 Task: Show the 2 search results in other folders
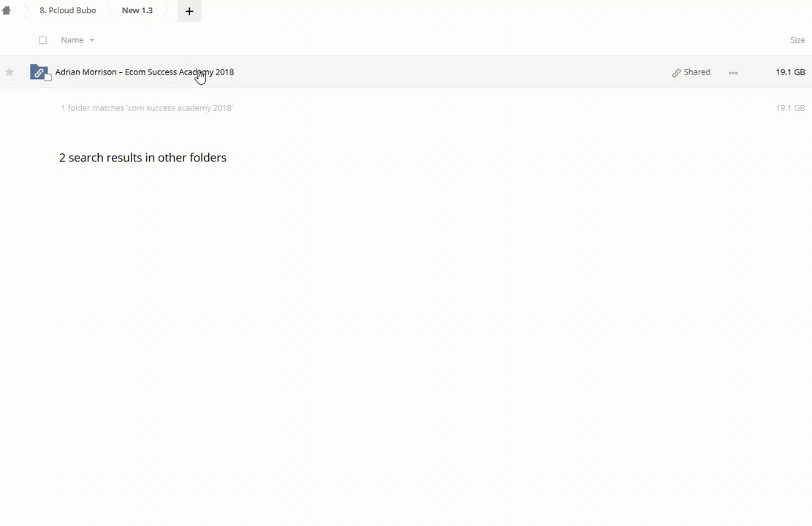click(x=143, y=158)
